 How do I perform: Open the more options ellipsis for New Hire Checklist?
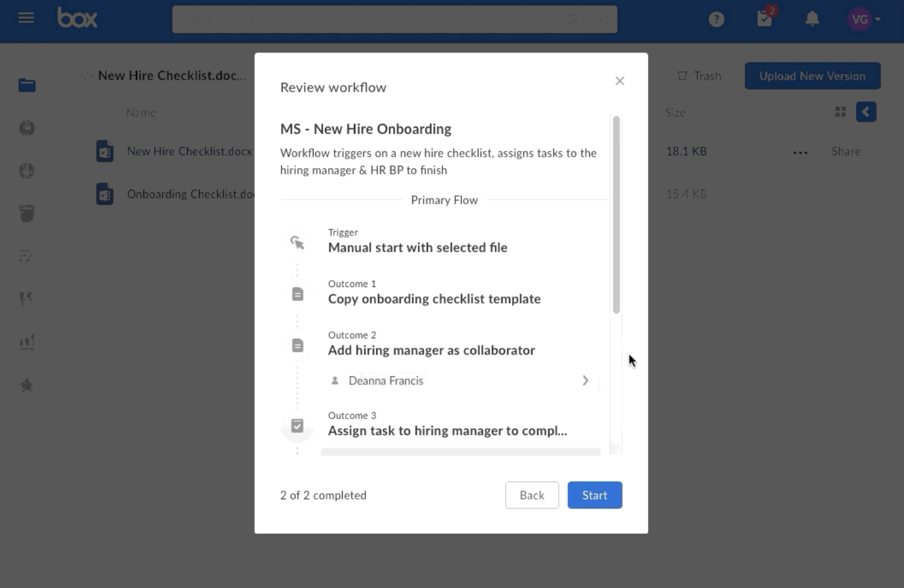[800, 152]
